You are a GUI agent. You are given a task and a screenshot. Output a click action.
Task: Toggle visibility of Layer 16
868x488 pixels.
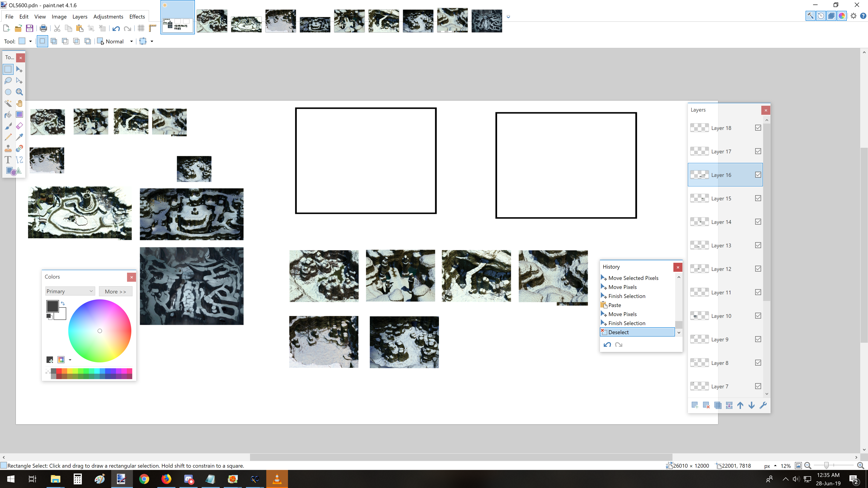(758, 175)
